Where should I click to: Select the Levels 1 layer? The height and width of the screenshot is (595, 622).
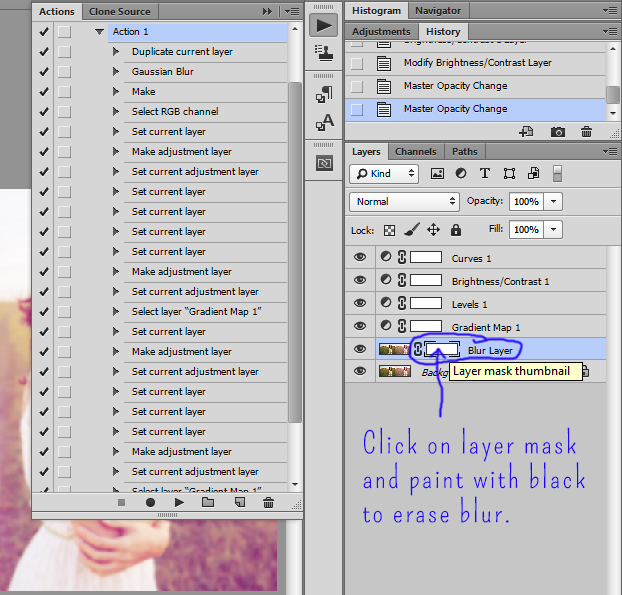[470, 304]
